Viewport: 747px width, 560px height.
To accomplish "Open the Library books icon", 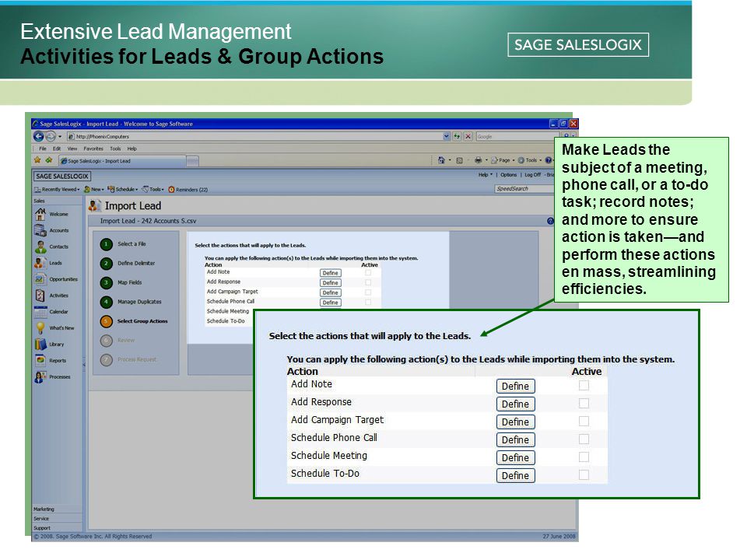I will [40, 345].
